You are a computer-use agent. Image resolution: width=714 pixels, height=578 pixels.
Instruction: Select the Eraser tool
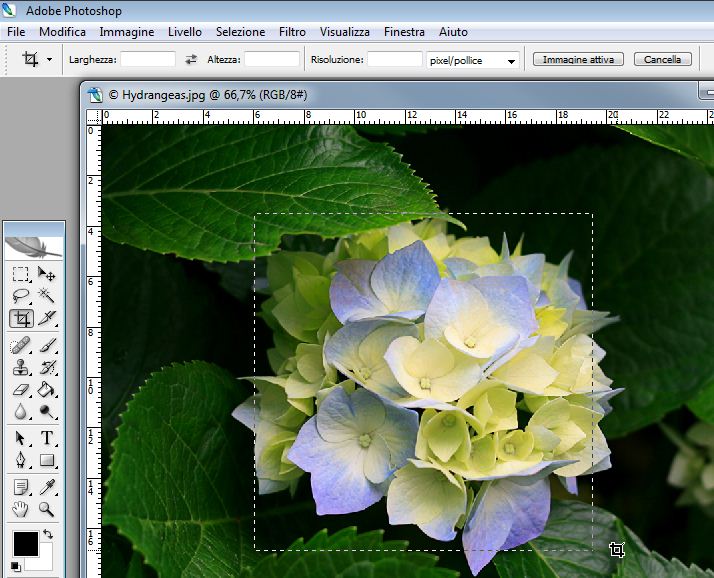(x=20, y=389)
